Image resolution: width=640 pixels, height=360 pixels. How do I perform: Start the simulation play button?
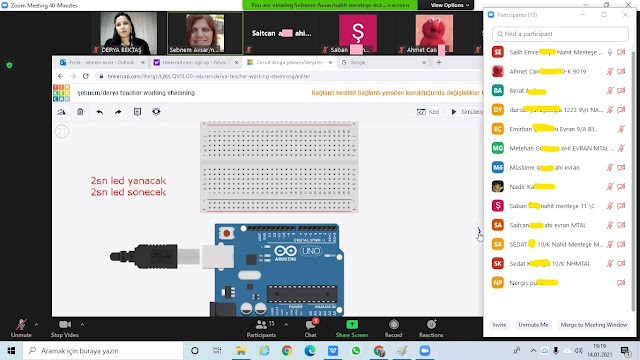[453, 112]
